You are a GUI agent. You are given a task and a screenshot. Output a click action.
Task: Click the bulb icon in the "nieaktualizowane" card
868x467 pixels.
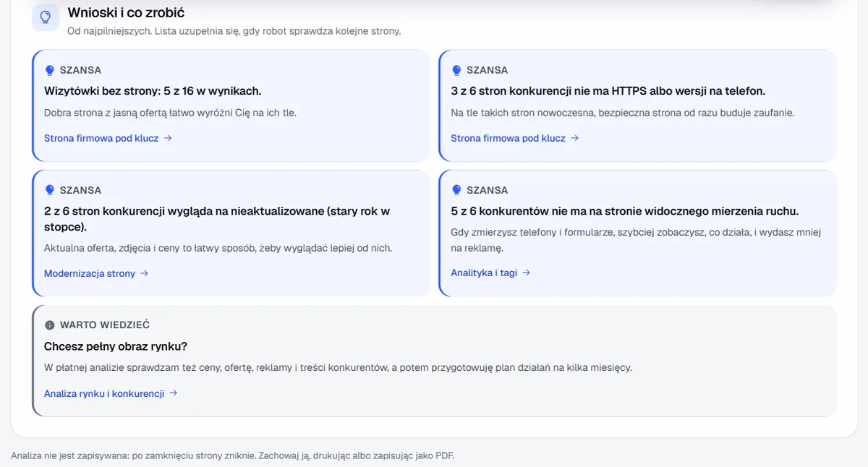[50, 190]
